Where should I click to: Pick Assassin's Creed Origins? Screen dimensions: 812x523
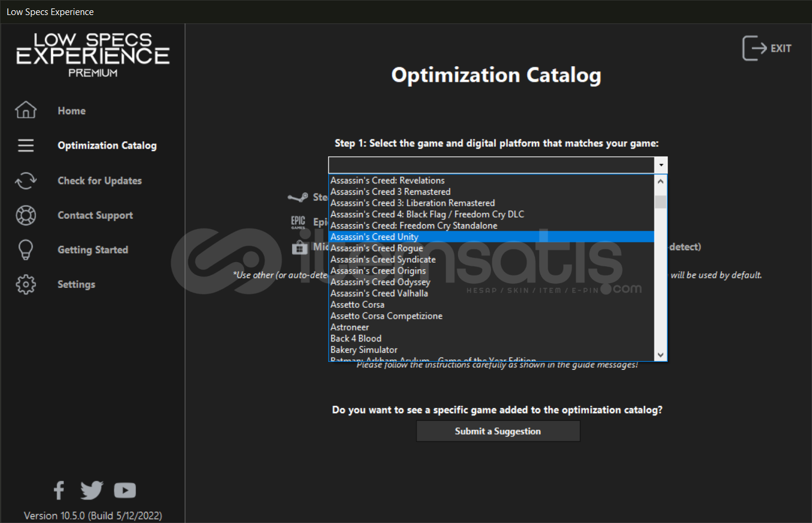point(492,271)
